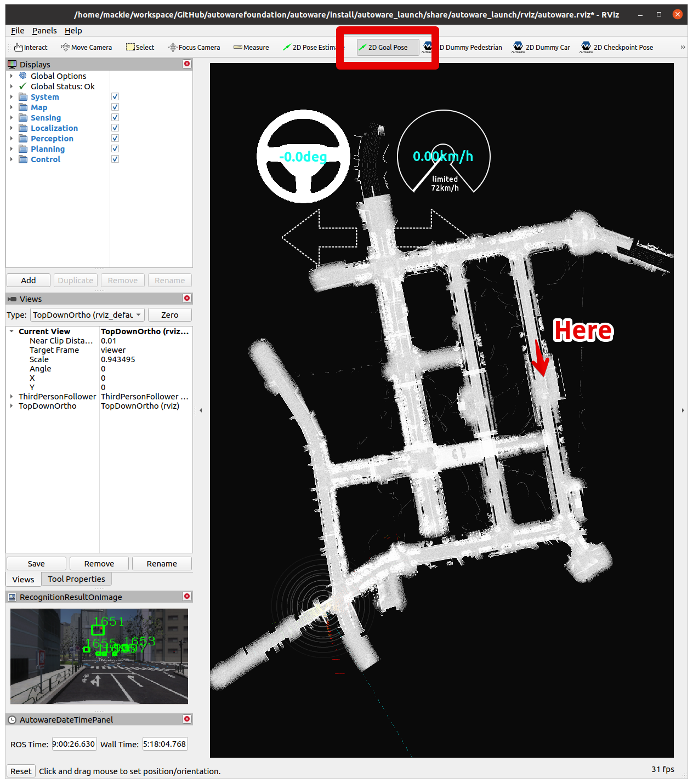Pick the Measure tool
The image size is (693, 784).
(x=251, y=47)
